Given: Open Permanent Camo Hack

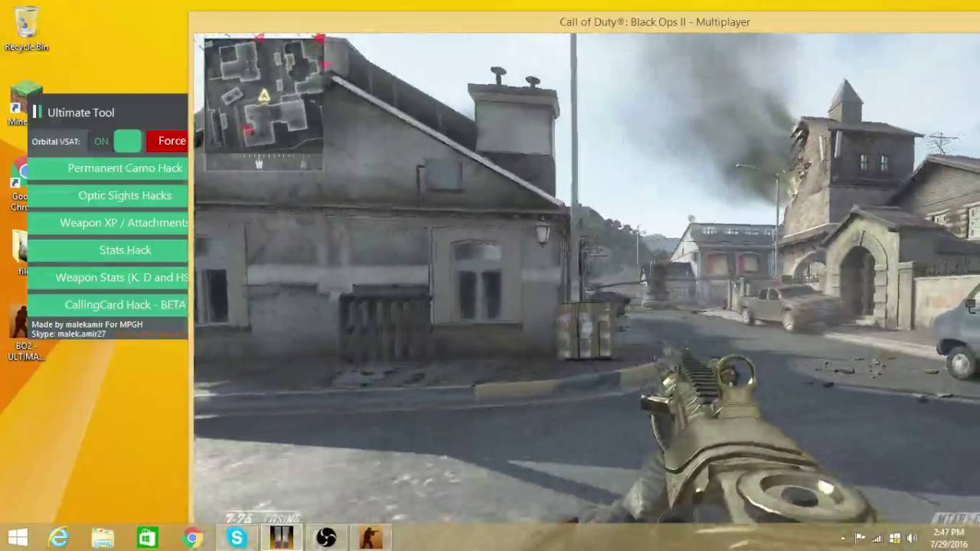Looking at the screenshot, I should [x=108, y=168].
